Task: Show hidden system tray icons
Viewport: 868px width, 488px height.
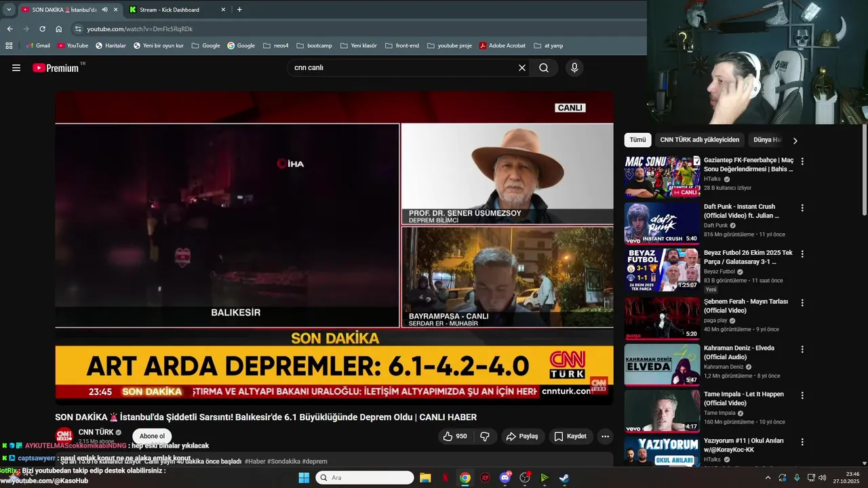Action: coord(768,478)
